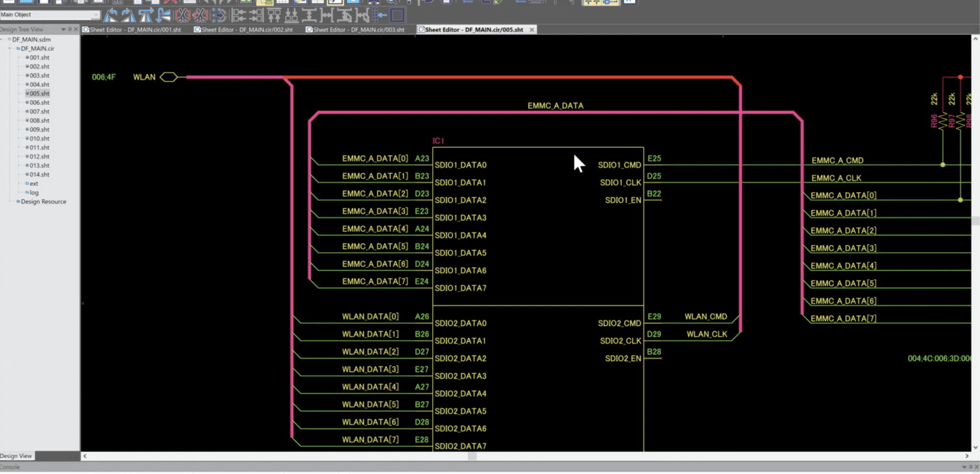Select 006.sht in design tree
This screenshot has width=980, height=474.
coord(39,102)
